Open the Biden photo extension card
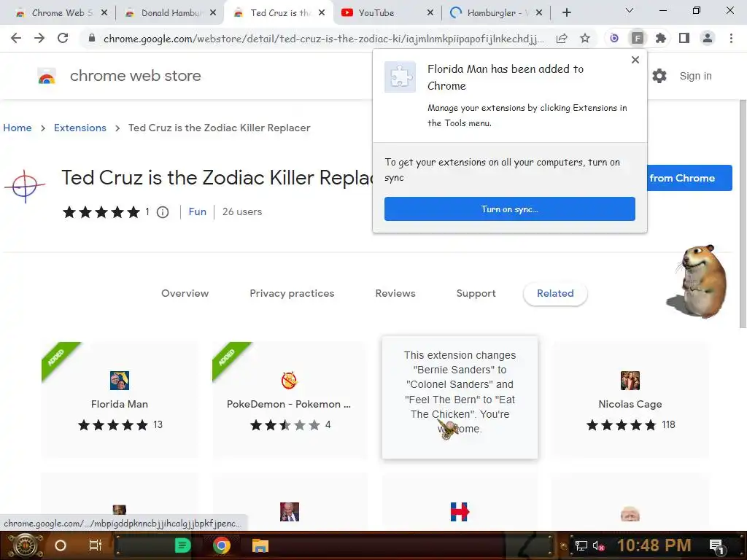Image resolution: width=747 pixels, height=560 pixels. [289, 501]
